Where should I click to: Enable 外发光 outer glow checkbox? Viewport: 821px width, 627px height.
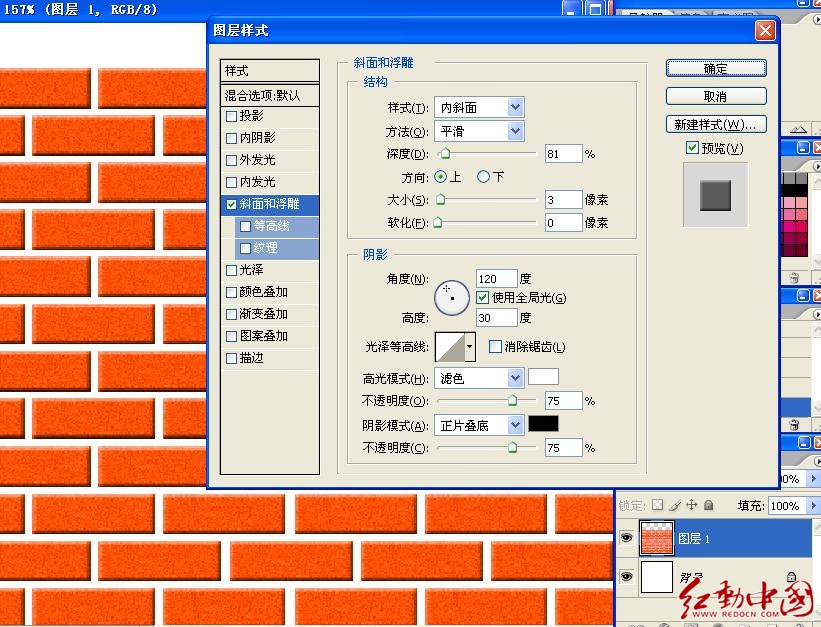coord(231,160)
